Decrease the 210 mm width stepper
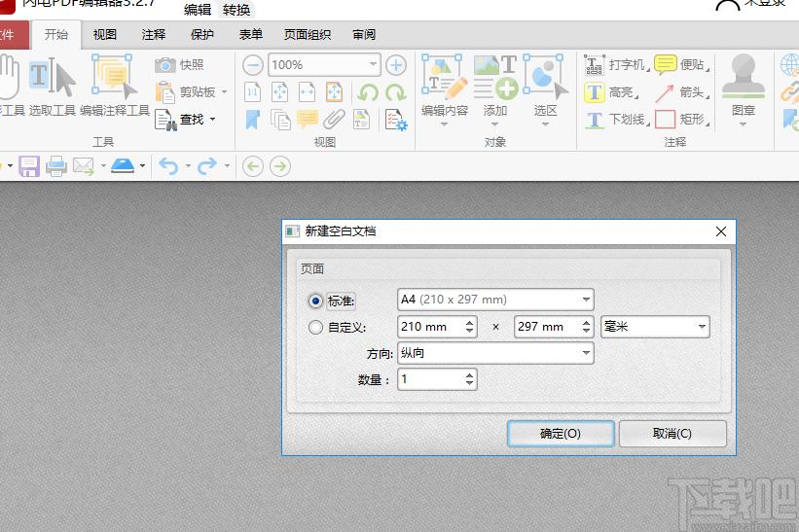 [x=470, y=332]
